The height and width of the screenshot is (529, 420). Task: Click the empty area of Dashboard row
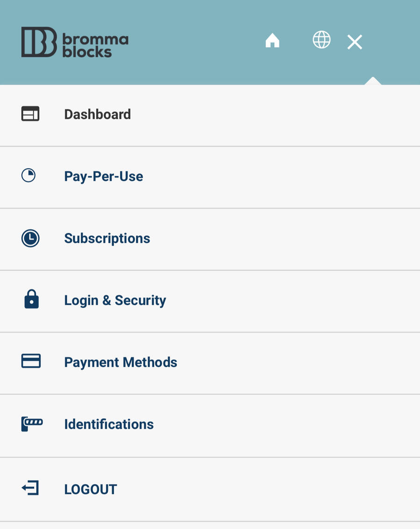280,115
